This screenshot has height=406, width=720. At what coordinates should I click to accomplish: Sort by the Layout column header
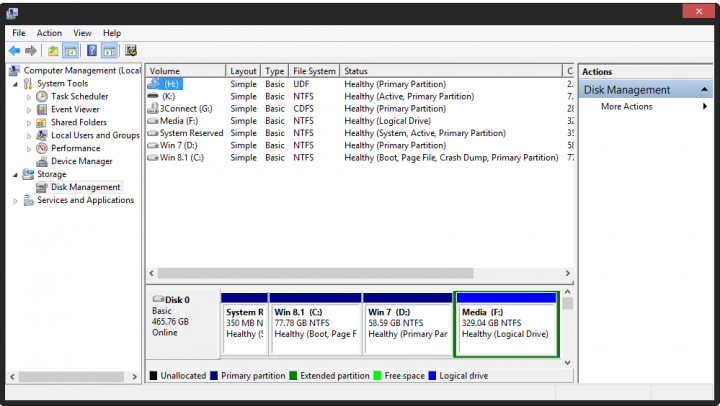(x=243, y=71)
